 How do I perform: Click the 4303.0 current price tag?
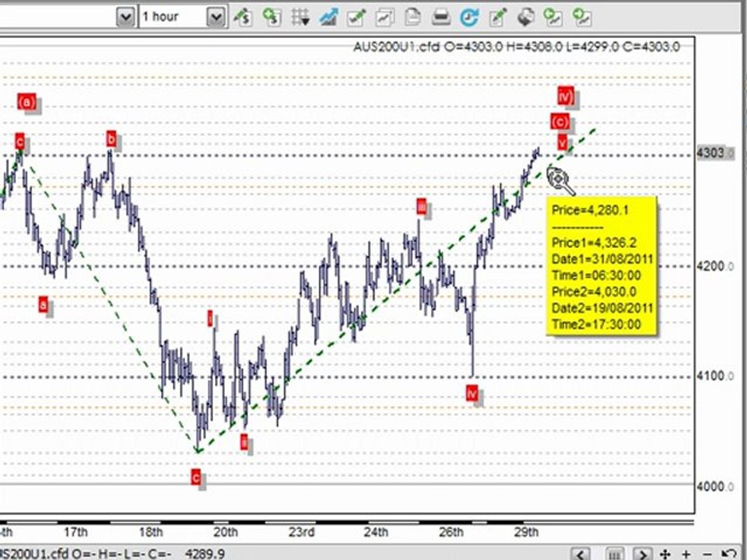(715, 153)
